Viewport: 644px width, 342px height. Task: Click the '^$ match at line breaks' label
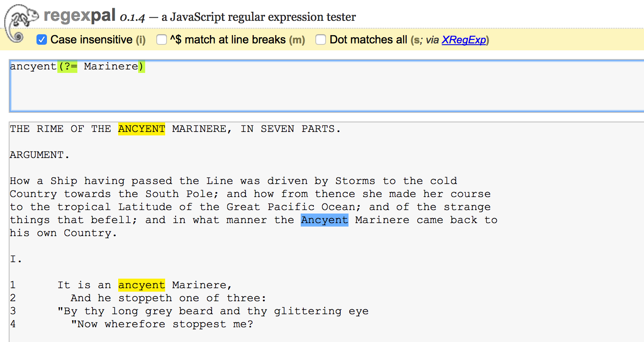point(227,40)
